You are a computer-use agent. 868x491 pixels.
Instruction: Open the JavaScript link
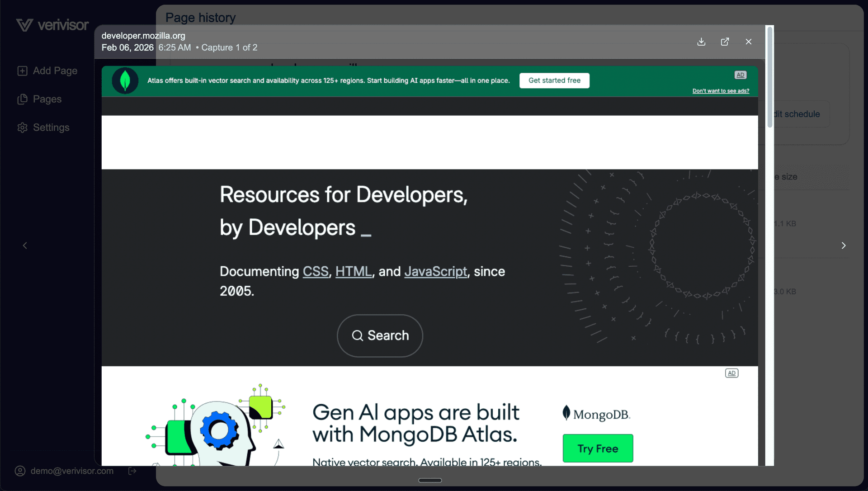click(x=435, y=271)
